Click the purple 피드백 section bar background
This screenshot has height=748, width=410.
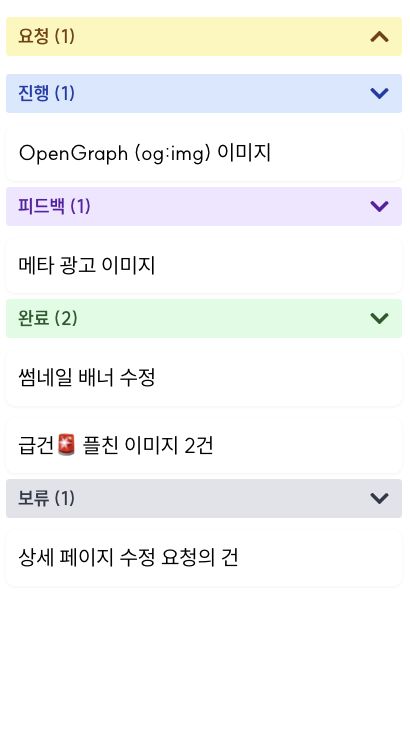pos(204,206)
